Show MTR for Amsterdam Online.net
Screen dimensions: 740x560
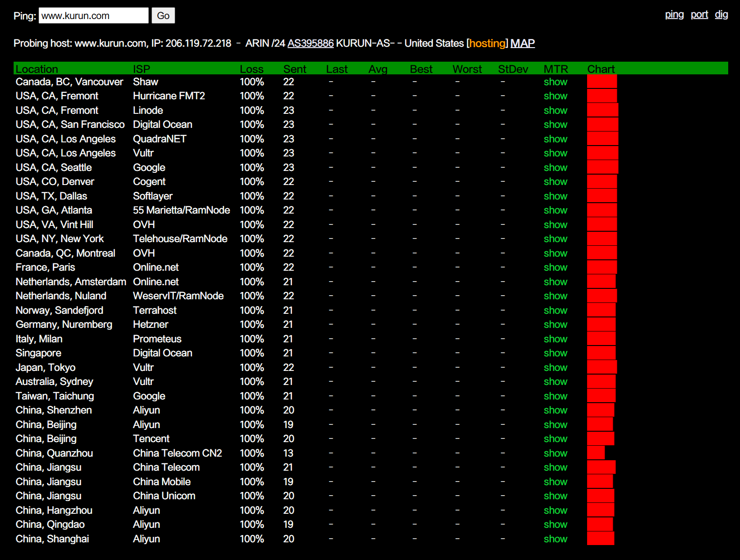(x=555, y=282)
